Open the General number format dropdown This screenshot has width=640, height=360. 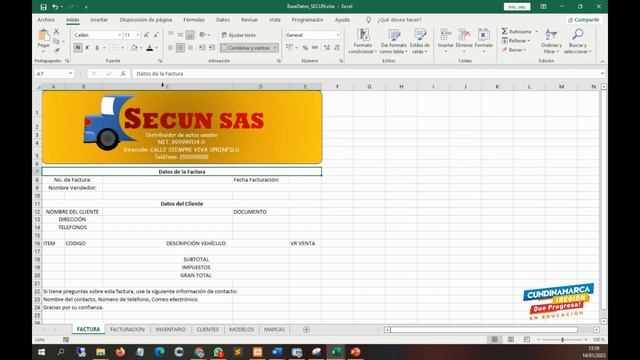click(338, 35)
